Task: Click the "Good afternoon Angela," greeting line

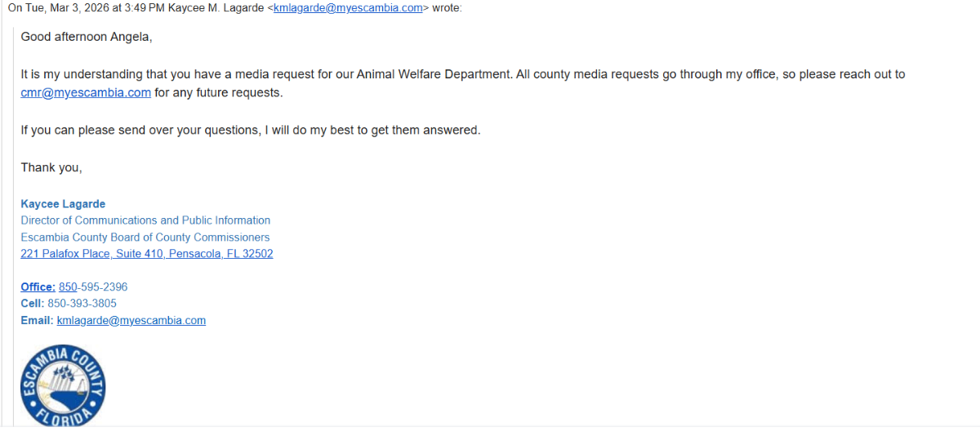Action: coord(87,37)
